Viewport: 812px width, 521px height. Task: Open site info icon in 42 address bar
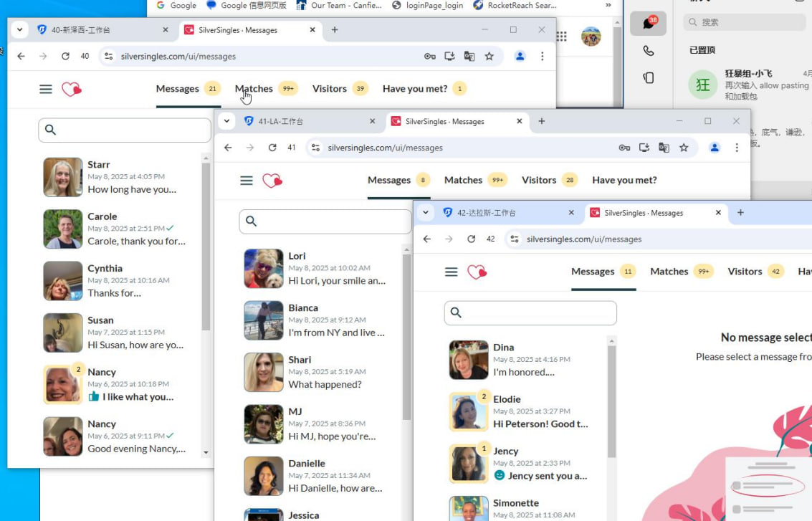tap(514, 239)
